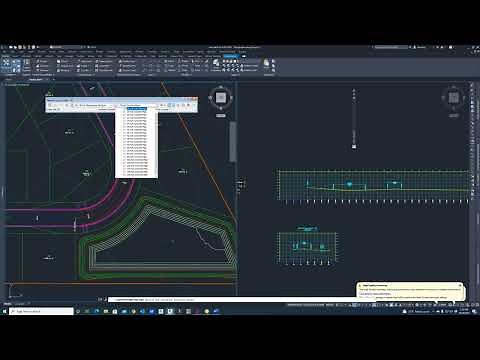Image resolution: width=480 pixels, height=360 pixels.
Task: Open the wide left combo box in the floating toolbar
Action: click(95, 105)
